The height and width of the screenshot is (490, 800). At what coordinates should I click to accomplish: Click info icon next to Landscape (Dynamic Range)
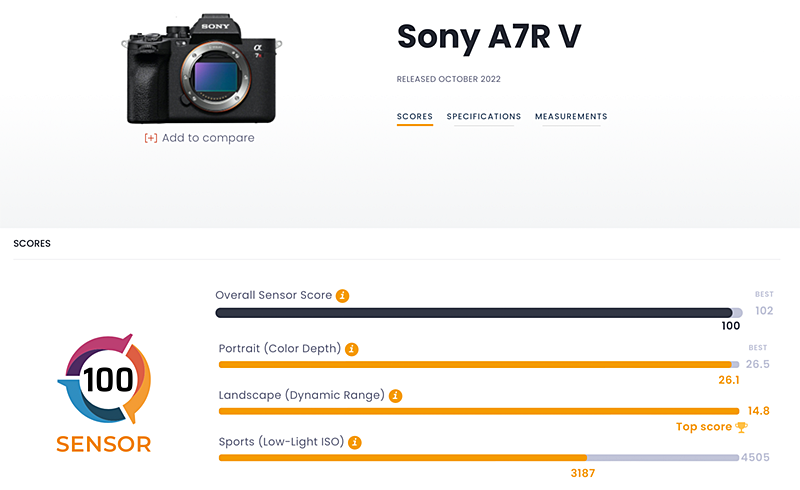(x=396, y=396)
